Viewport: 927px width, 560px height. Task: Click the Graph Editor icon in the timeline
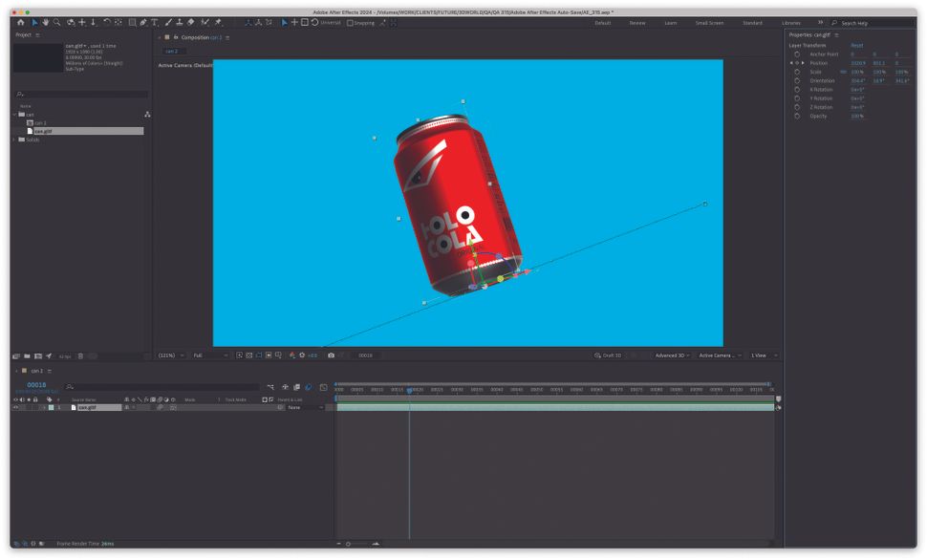(323, 389)
